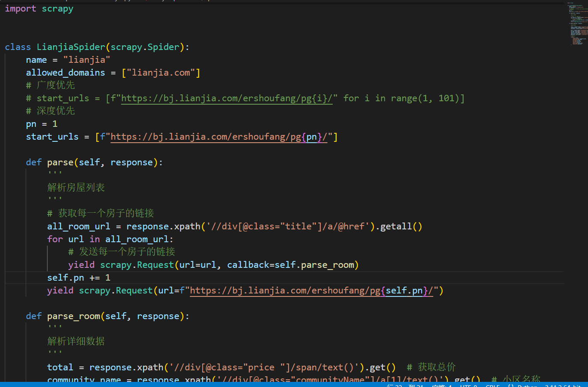Click the '.getall()' method call

click(399, 226)
